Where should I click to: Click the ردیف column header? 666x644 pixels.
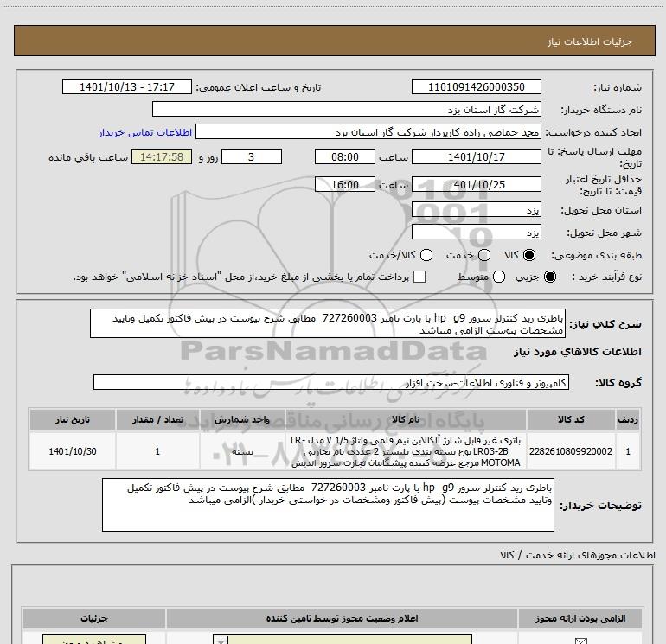[x=628, y=419]
